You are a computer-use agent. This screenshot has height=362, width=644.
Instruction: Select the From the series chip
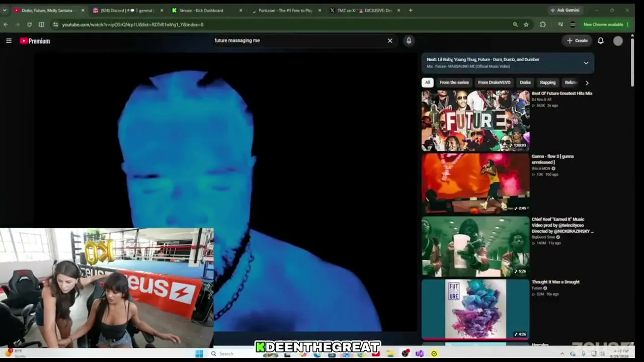click(x=454, y=82)
